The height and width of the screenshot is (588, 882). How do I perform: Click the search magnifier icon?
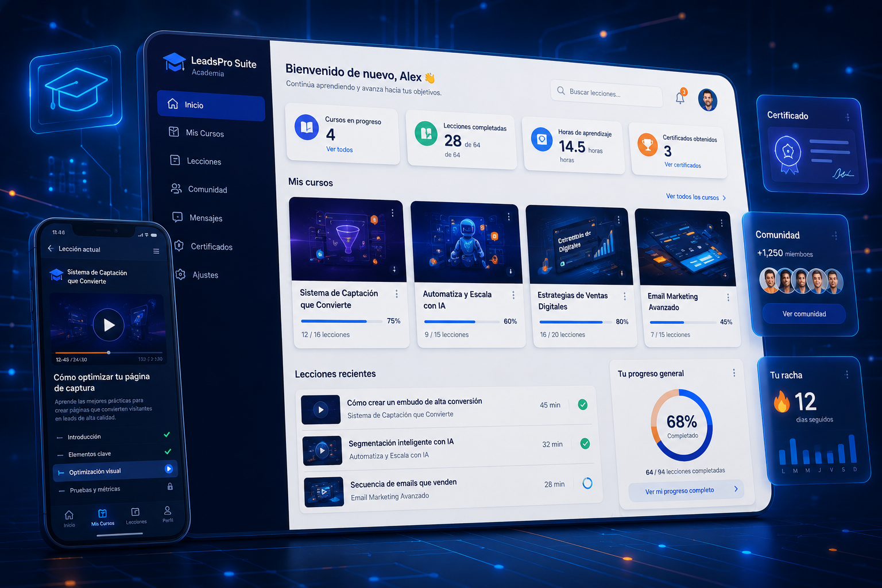click(561, 91)
